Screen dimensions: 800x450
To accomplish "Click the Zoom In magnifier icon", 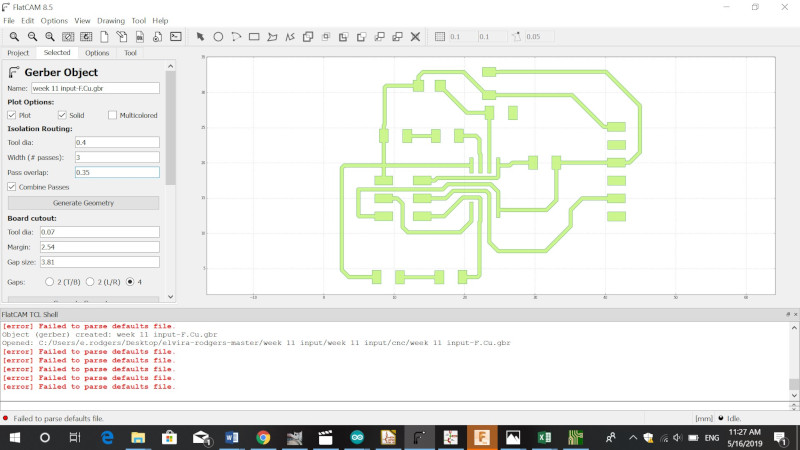I will pos(51,37).
